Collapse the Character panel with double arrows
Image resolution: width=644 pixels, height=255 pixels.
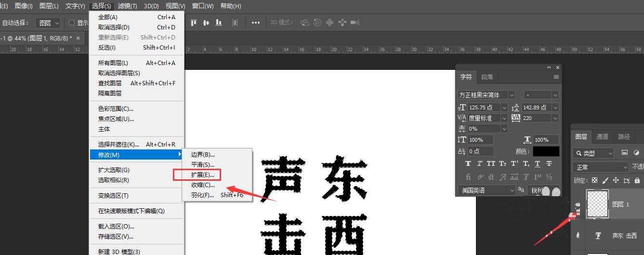tap(550, 67)
